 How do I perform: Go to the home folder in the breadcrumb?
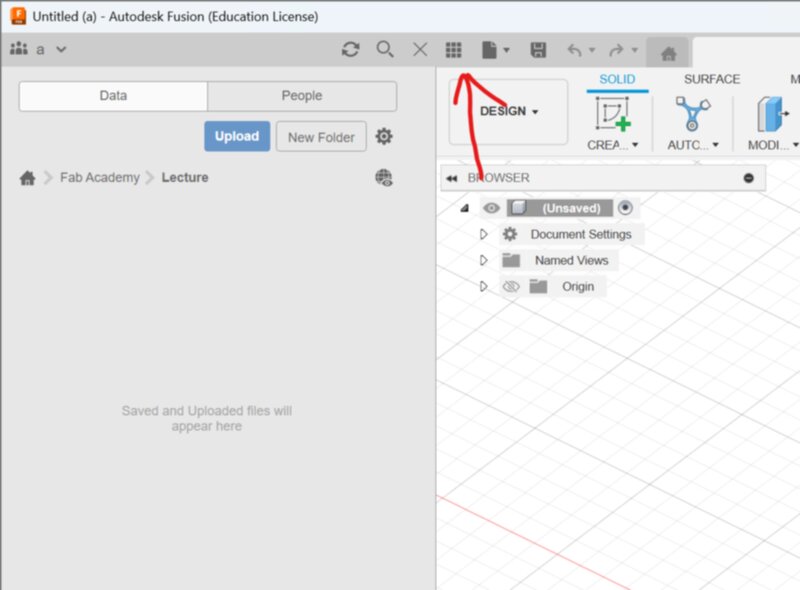28,178
